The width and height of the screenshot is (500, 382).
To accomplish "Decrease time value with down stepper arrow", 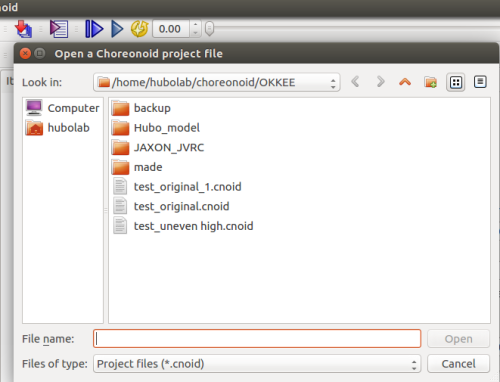I will pyautogui.click(x=195, y=33).
